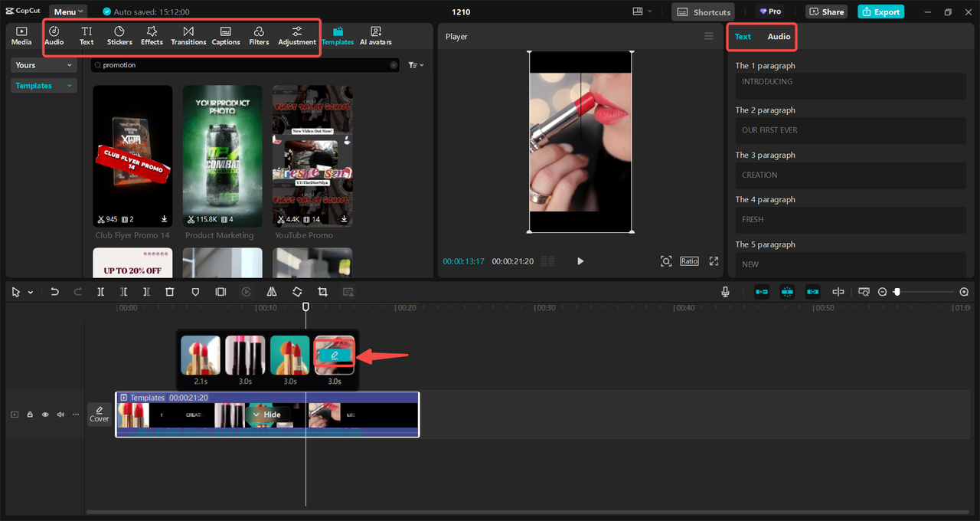The image size is (980, 521).
Task: Open the Text tool panel
Action: [x=87, y=35]
